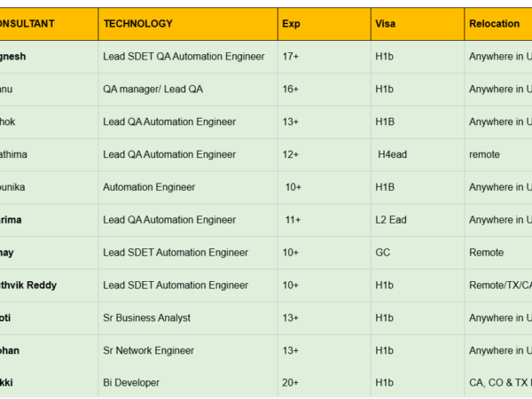The height and width of the screenshot is (399, 532).
Task: Select the Sr Network Engineer cell
Action: click(x=148, y=350)
